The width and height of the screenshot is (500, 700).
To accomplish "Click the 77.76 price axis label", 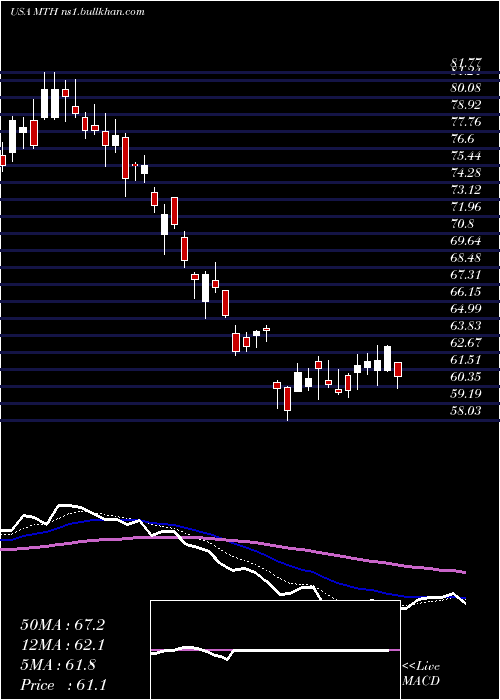I will (466, 122).
